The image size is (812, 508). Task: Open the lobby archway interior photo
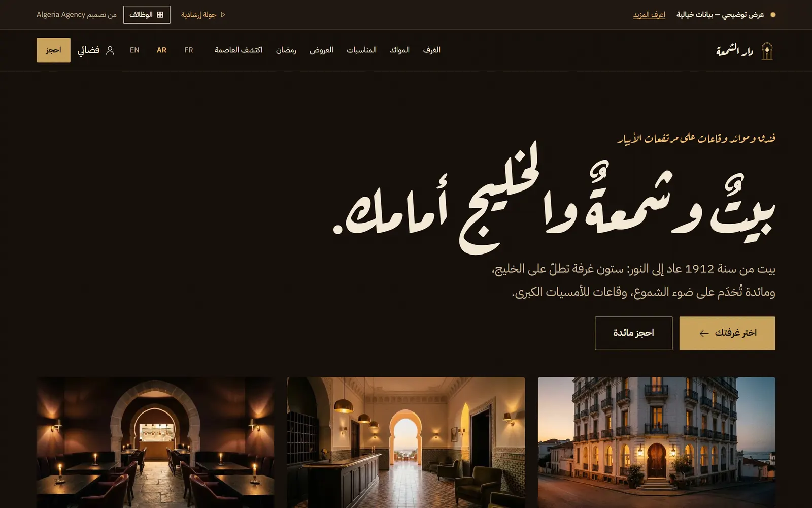406,442
